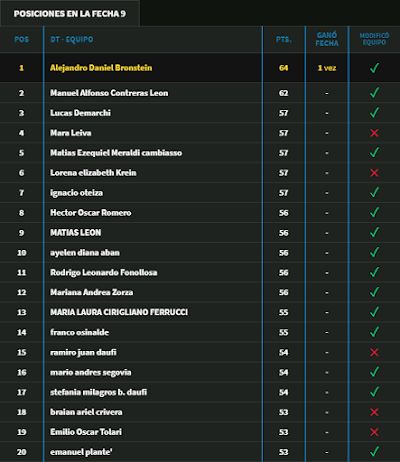
Task: Sort by the PTS. column header
Action: 284,39
